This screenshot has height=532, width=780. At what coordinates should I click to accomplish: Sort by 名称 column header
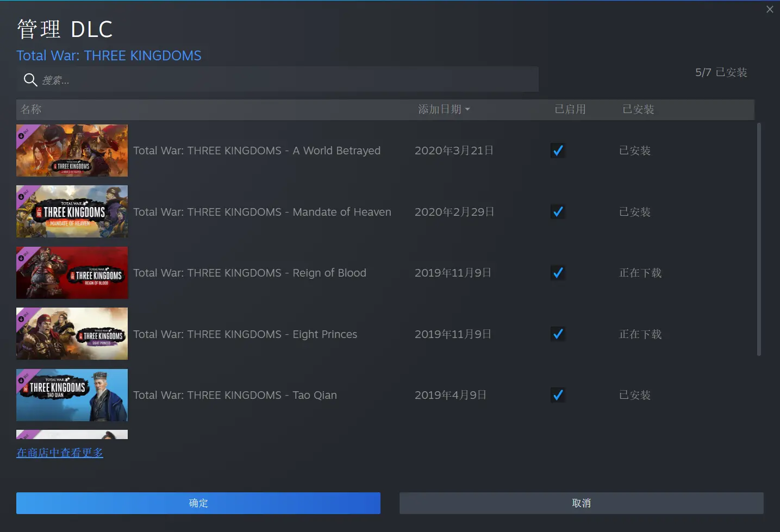pyautogui.click(x=31, y=109)
